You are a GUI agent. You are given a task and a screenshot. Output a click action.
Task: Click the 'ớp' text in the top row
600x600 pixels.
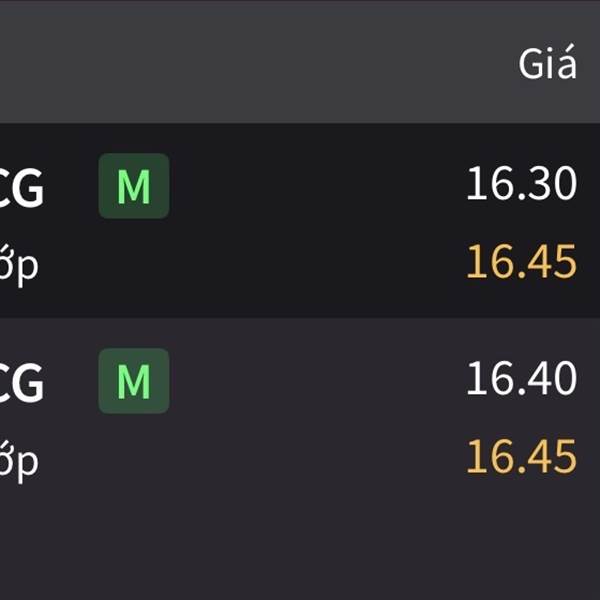point(18,266)
